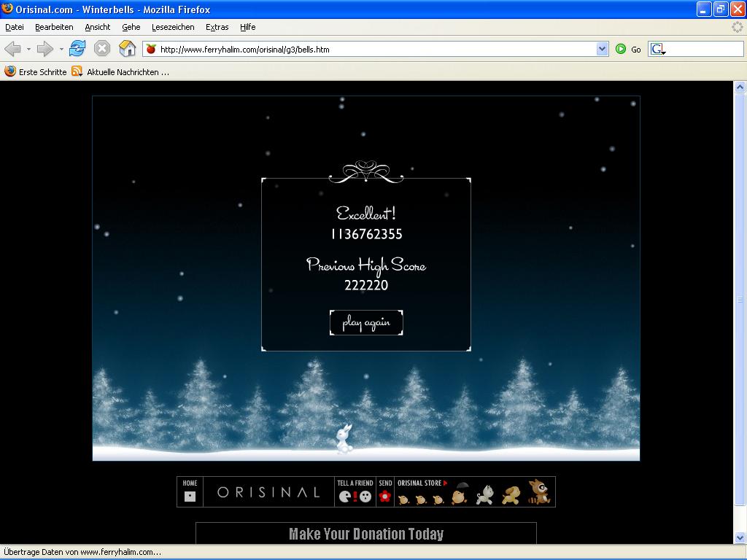Open the Erste Schritte bookmark
This screenshot has height=560, width=747.
tap(36, 72)
